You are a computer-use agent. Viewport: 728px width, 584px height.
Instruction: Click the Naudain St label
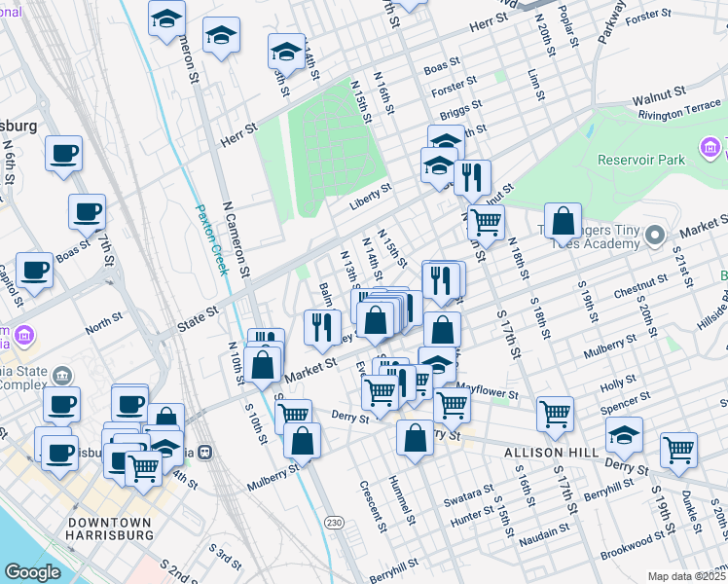click(544, 535)
